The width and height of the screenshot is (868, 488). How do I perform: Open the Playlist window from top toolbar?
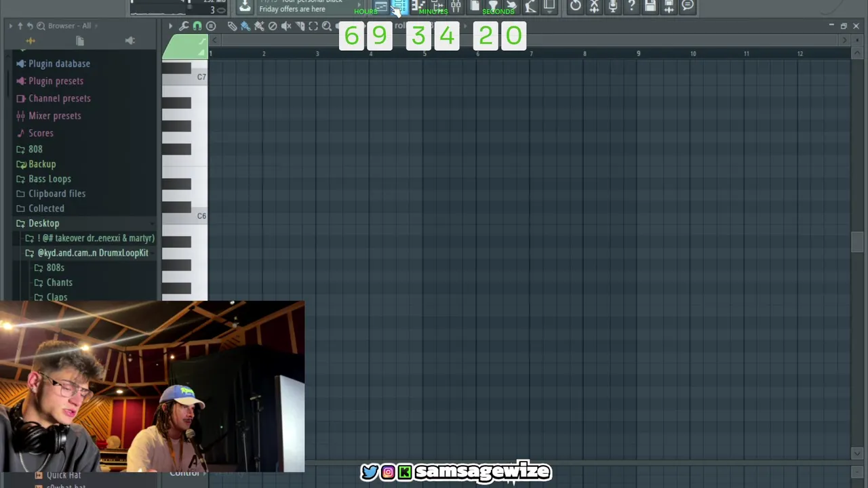[381, 6]
